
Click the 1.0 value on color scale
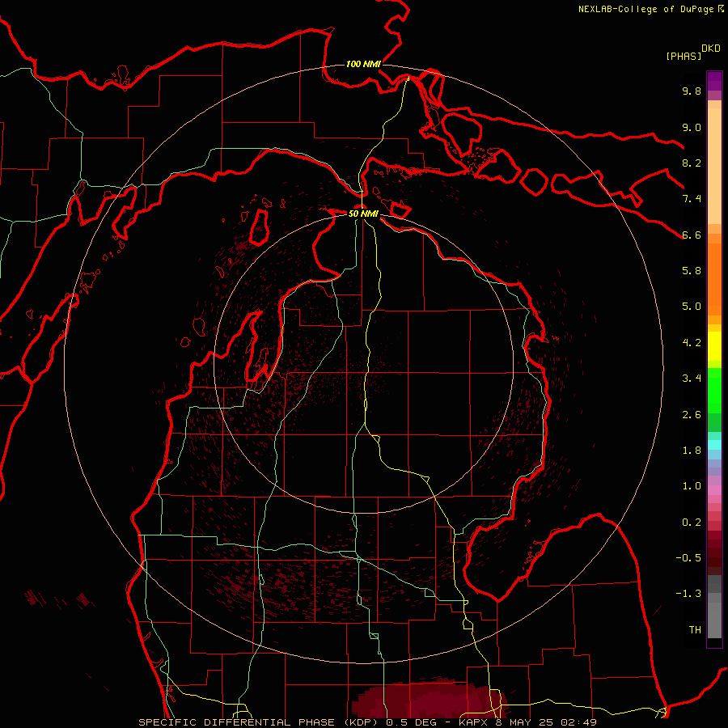point(692,486)
